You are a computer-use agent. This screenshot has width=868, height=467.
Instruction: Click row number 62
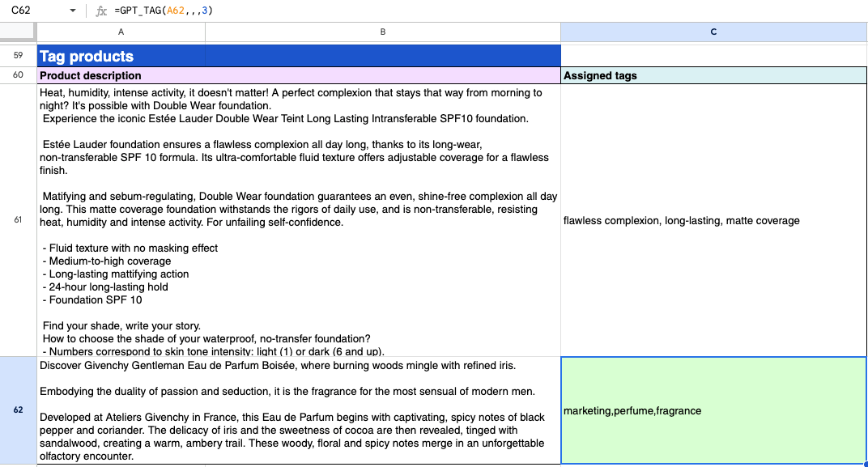pos(18,411)
